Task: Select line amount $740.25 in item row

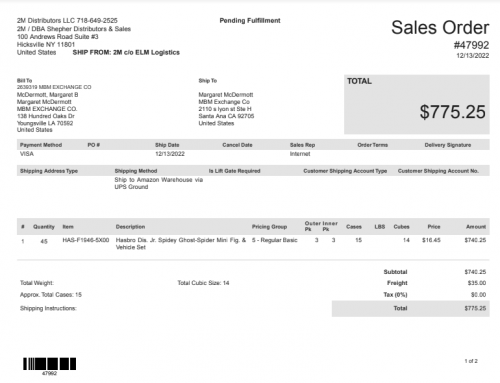Action: 475,240
